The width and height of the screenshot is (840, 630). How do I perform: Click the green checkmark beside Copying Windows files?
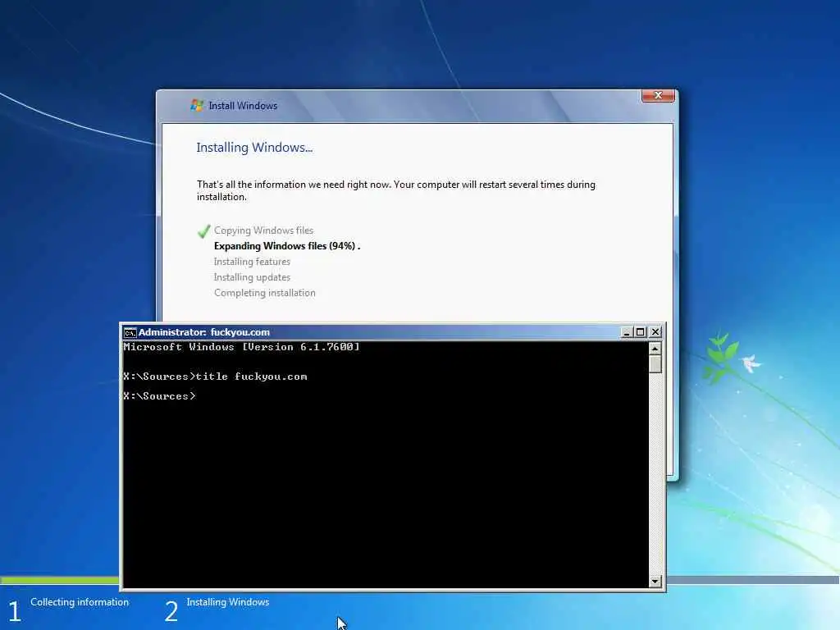pos(203,231)
